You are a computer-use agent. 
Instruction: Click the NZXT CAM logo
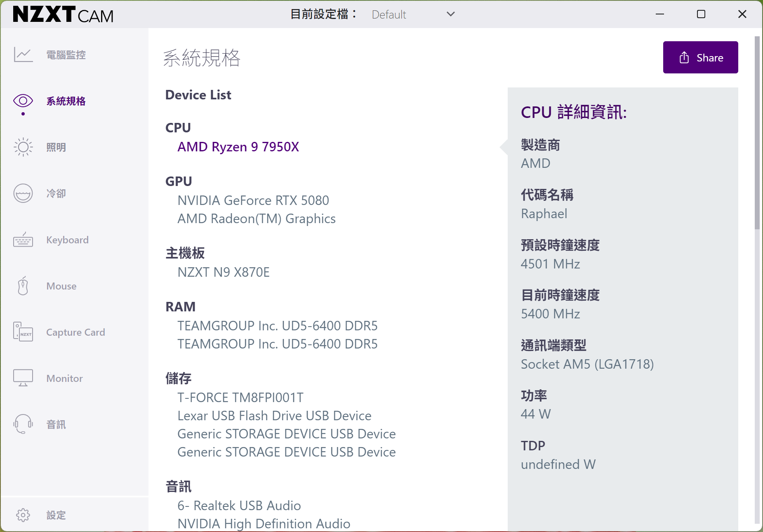tap(63, 14)
